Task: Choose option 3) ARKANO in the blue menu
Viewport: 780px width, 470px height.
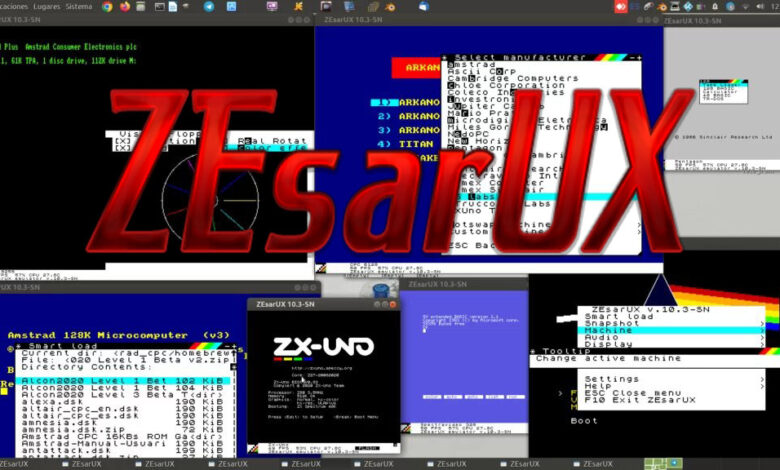Action: click(409, 130)
